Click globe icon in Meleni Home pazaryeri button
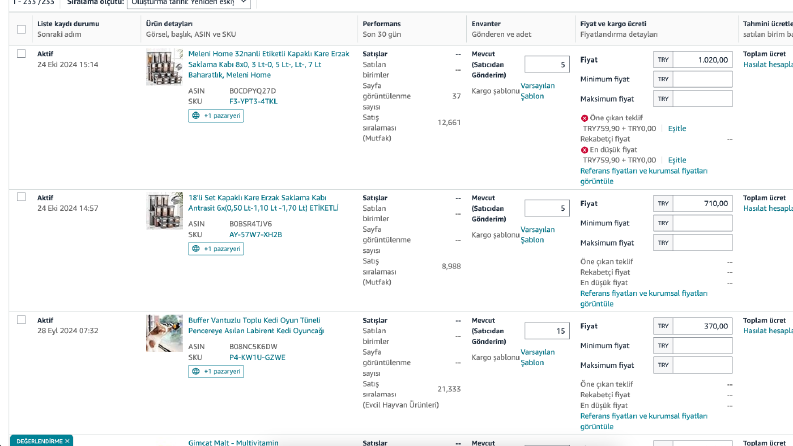The width and height of the screenshot is (793, 446). (x=196, y=116)
